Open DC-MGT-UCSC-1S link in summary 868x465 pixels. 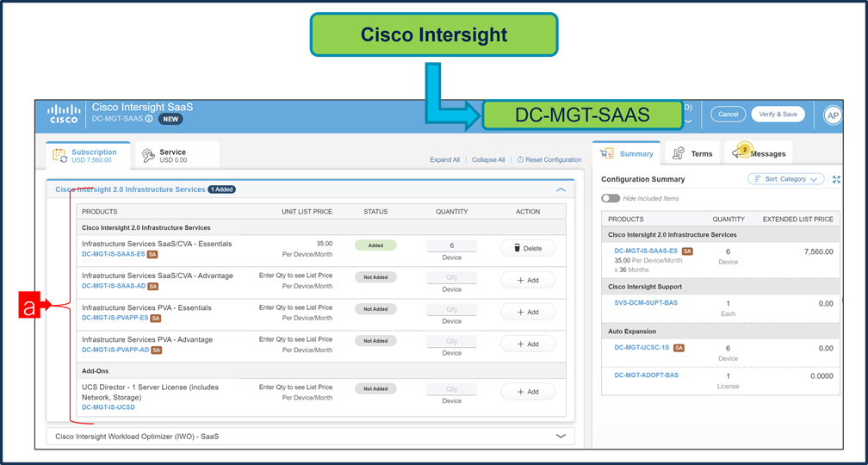click(642, 348)
